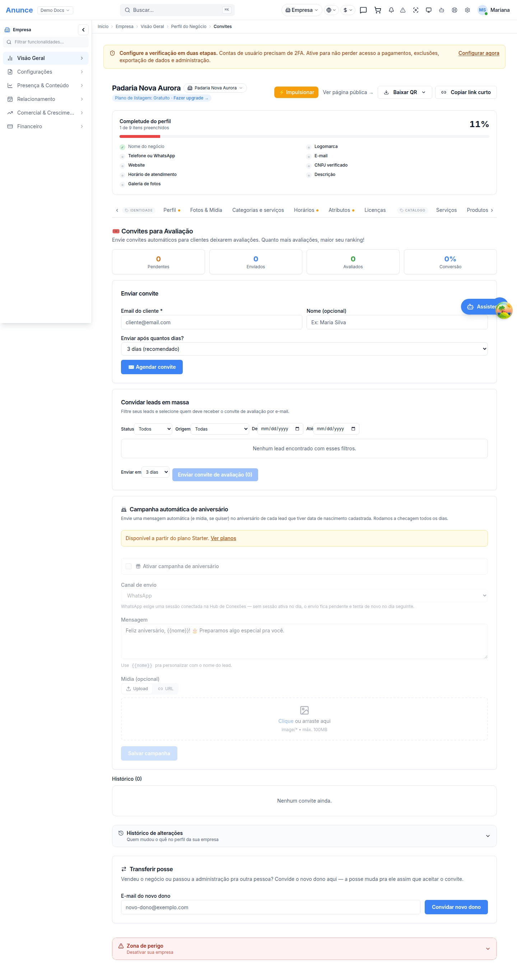Click the monitor display icon in header
The image size is (517, 980).
(x=428, y=10)
